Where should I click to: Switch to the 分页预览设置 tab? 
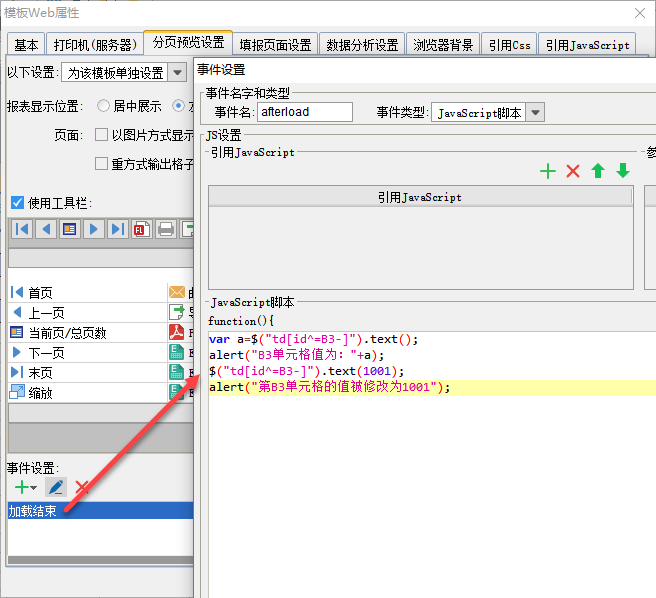pyautogui.click(x=188, y=42)
